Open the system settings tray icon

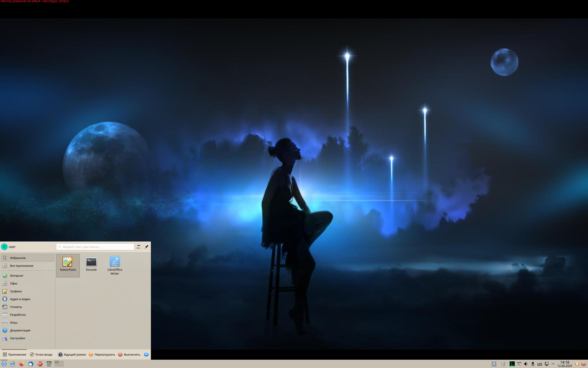point(494,364)
